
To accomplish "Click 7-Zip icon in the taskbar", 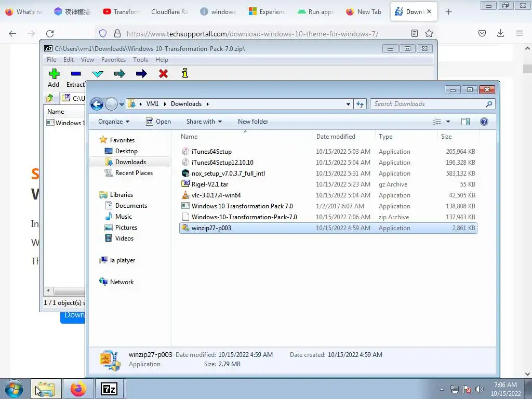I will [x=109, y=389].
